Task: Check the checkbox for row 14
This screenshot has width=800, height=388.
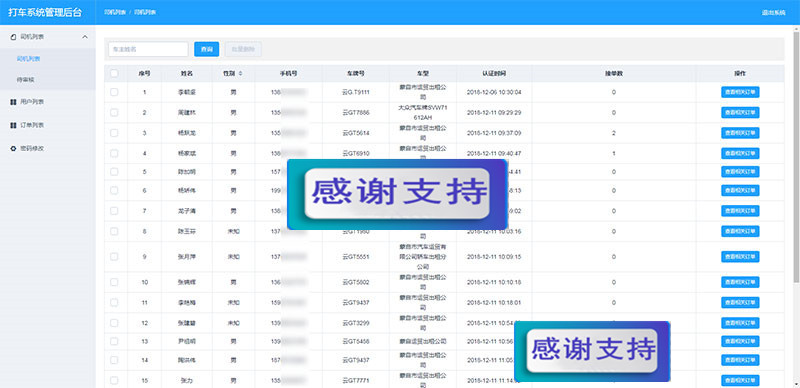Action: [114, 360]
